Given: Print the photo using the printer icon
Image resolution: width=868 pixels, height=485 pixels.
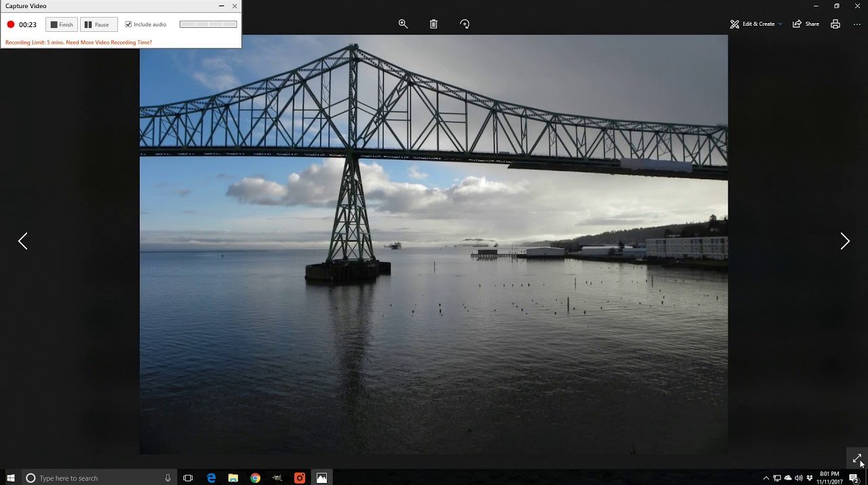Looking at the screenshot, I should pos(835,24).
